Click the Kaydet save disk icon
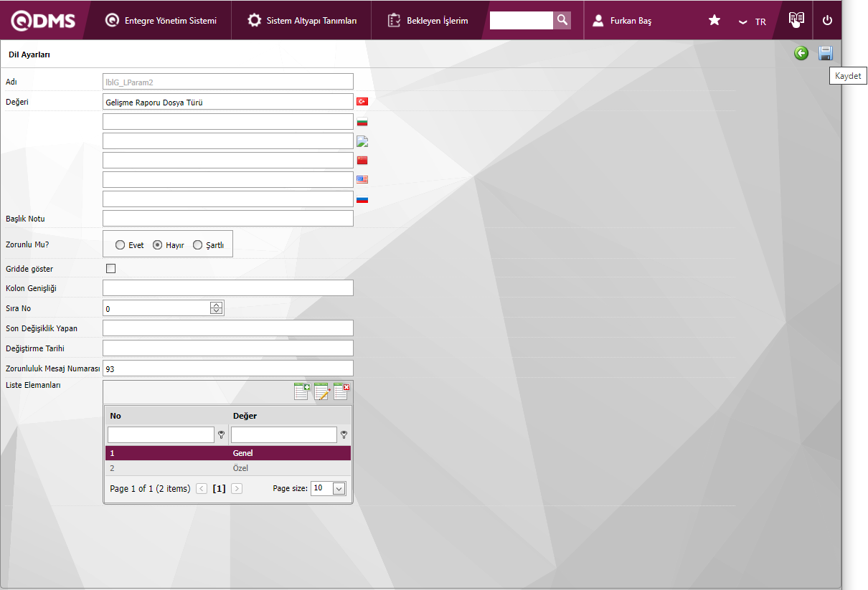Screen dimensions: 868x590 (x=826, y=53)
